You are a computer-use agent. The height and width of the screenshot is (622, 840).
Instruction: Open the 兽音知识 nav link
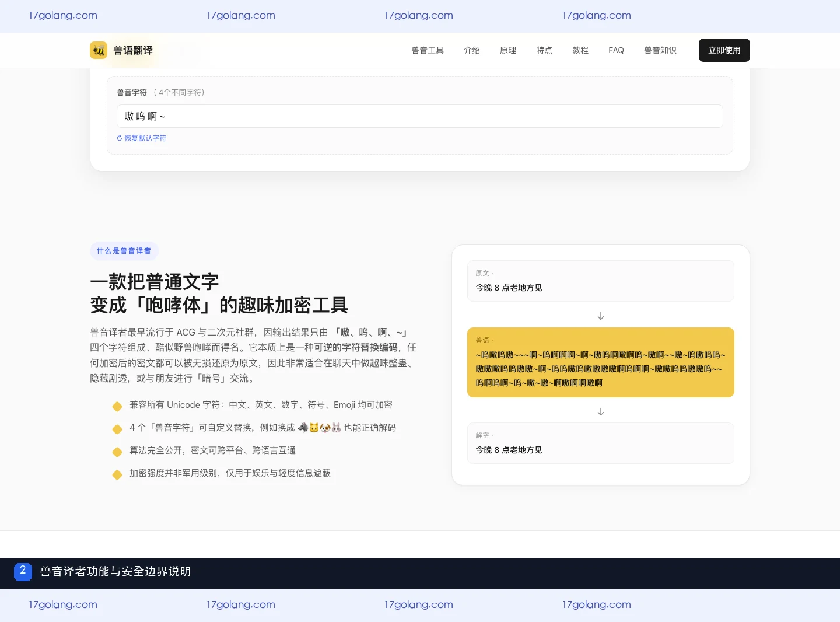(x=660, y=50)
